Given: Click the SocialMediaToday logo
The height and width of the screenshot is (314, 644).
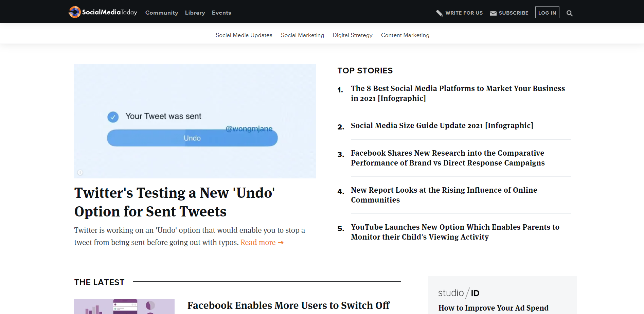Looking at the screenshot, I should pos(103,12).
